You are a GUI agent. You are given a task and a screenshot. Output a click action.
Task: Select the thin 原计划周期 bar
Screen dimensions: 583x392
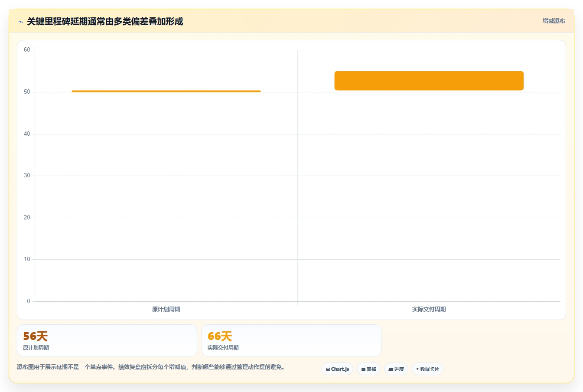(x=166, y=91)
